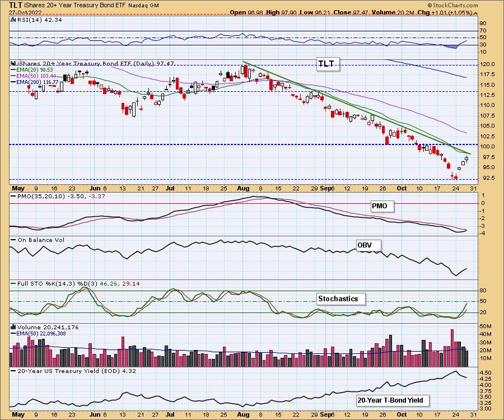
Task: Click Jul on the bottom yield panel date axis
Action: pyautogui.click(x=170, y=414)
